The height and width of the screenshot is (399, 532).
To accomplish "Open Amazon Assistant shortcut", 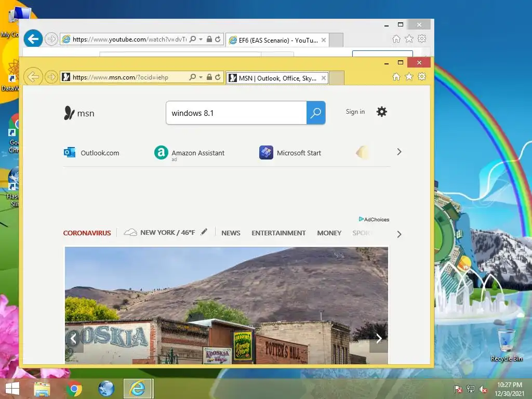I will pyautogui.click(x=189, y=153).
